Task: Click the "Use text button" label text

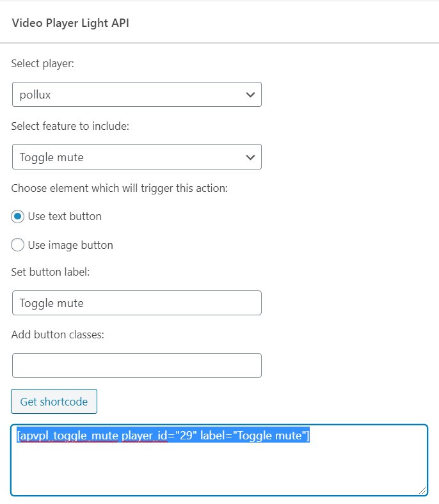Action: [65, 216]
